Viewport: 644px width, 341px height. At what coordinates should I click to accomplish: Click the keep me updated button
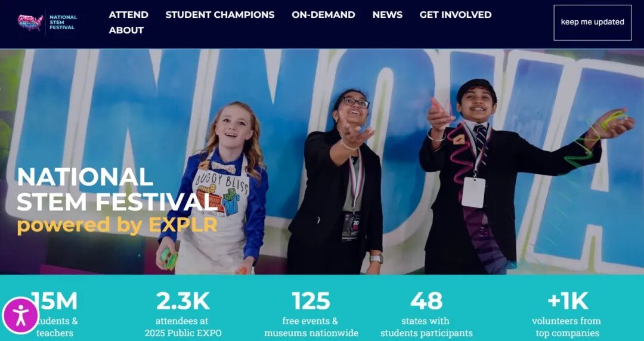point(592,23)
